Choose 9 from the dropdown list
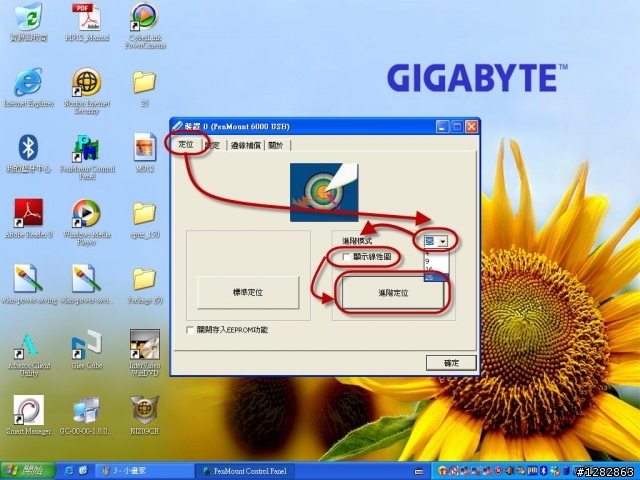This screenshot has height=480, width=640. 436,261
